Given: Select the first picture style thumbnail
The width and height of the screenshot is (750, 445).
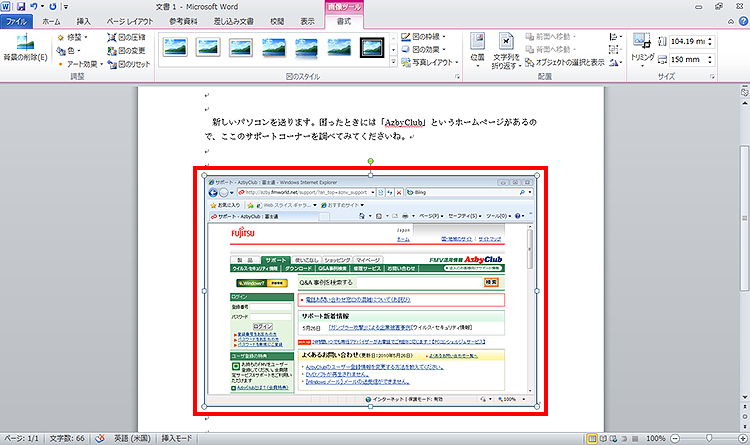Looking at the screenshot, I should tap(175, 47).
